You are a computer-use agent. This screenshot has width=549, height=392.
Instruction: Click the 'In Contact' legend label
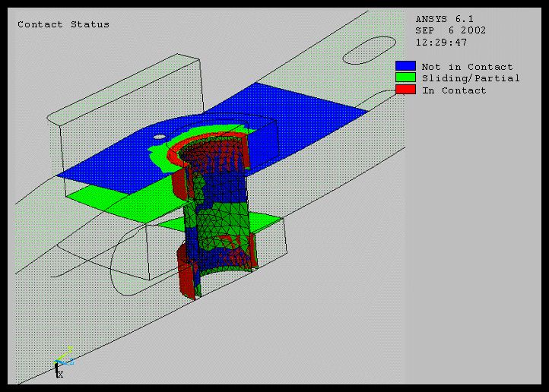click(x=454, y=90)
